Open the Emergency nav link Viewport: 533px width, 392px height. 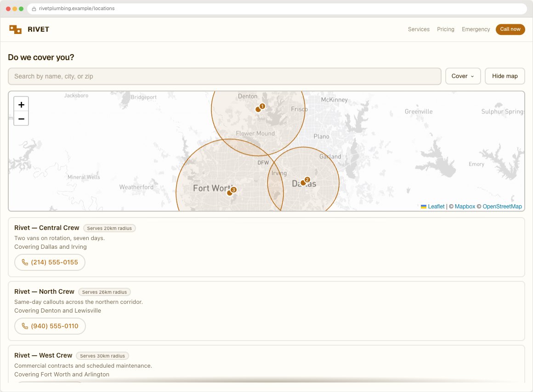coord(476,29)
